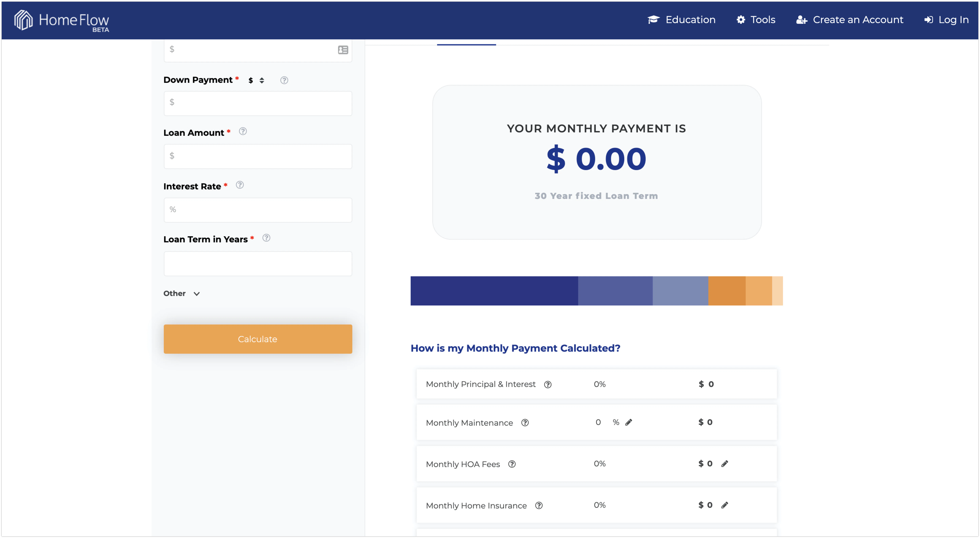Click the Loan Amount help question icon
Image resolution: width=980 pixels, height=538 pixels.
243,131
